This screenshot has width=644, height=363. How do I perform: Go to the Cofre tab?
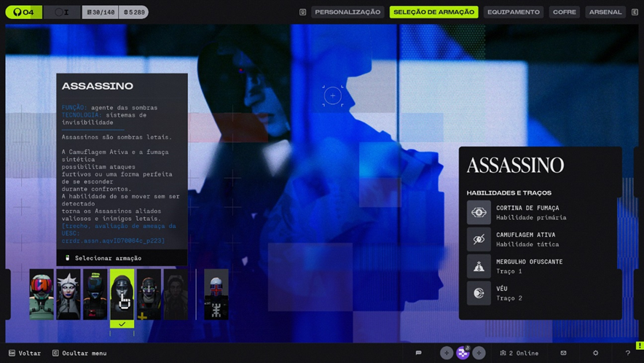coord(564,12)
